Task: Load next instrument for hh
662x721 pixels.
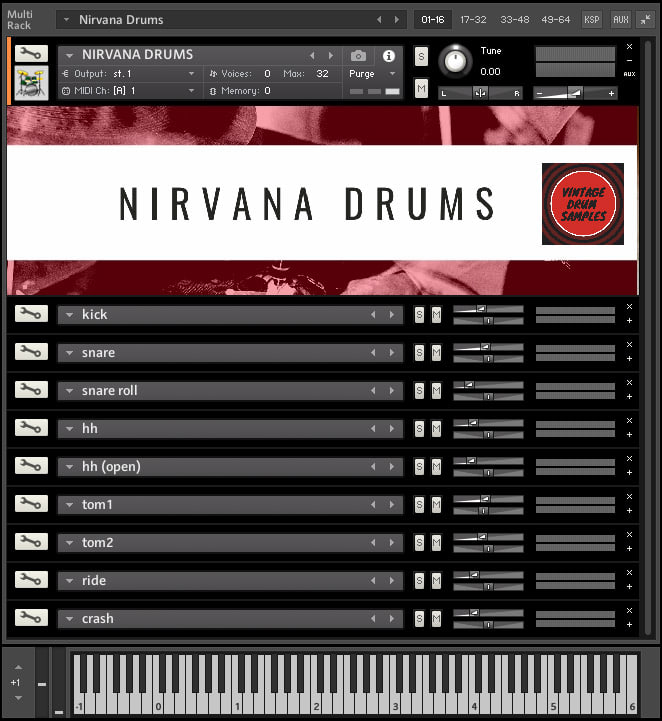Action: tap(392, 429)
